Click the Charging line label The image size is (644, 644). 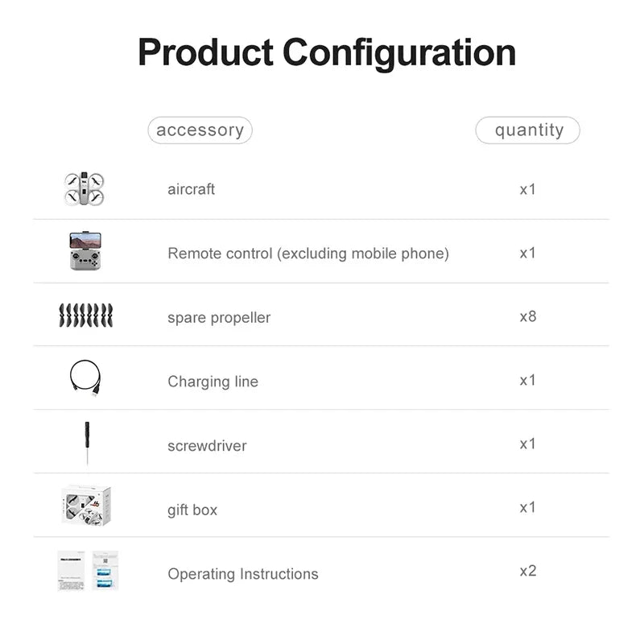213,382
